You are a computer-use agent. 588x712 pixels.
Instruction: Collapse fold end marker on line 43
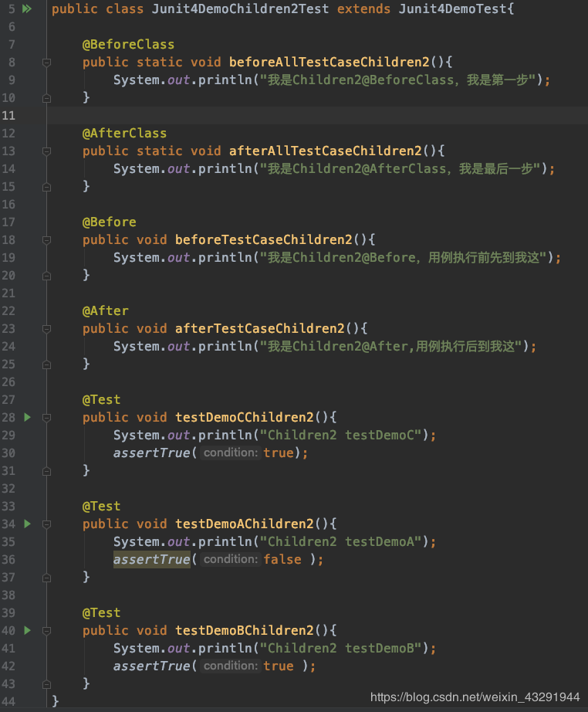click(46, 684)
